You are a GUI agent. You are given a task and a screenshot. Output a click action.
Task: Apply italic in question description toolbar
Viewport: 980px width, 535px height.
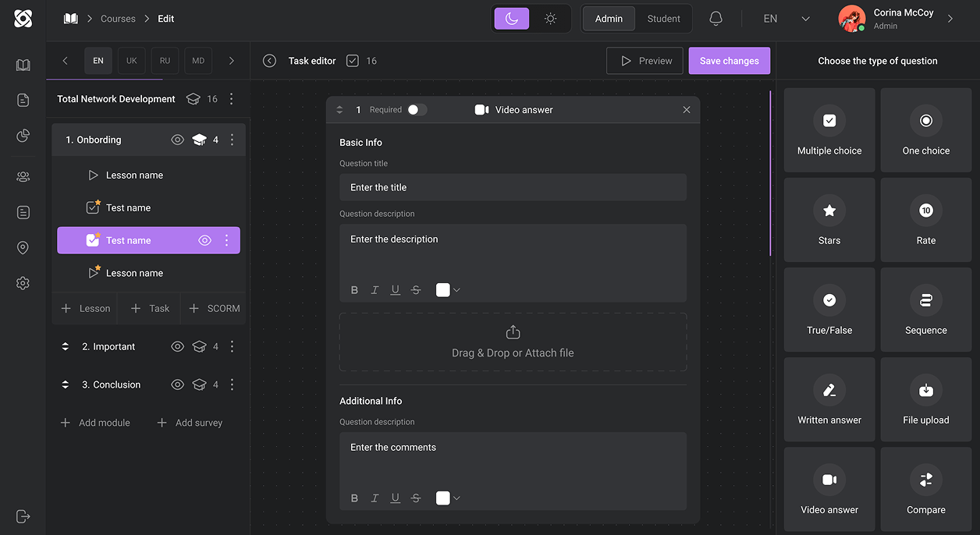tap(375, 290)
